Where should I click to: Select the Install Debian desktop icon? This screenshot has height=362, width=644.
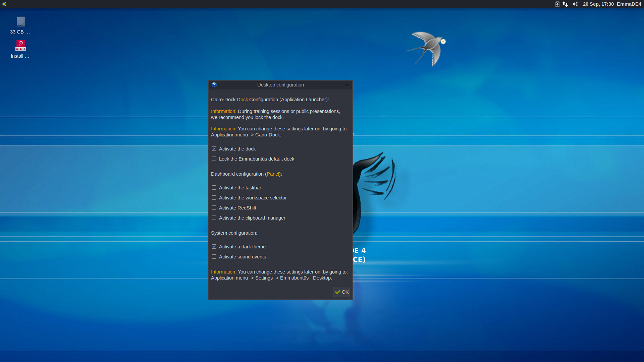pos(20,46)
